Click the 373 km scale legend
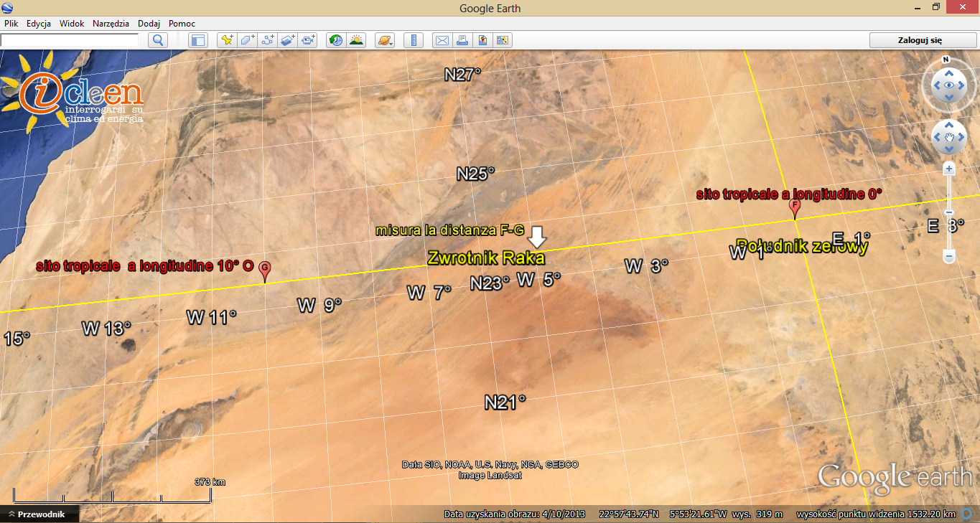The height and width of the screenshot is (523, 980). [x=210, y=482]
